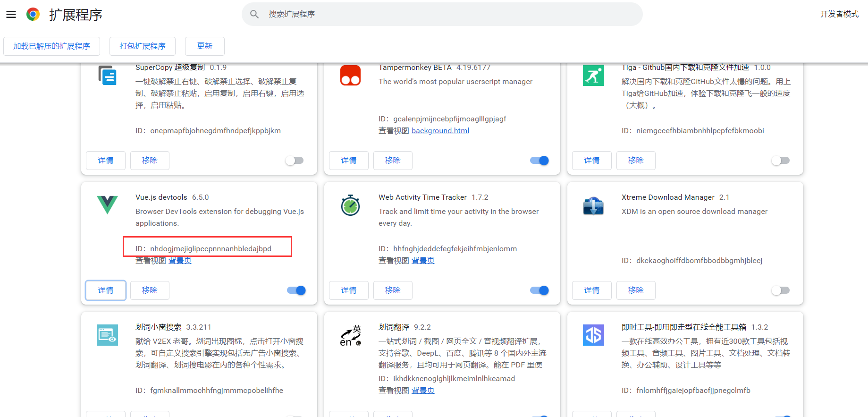The height and width of the screenshot is (417, 868).
Task: Click the SuperCopy extension icon
Action: pyautogui.click(x=107, y=75)
